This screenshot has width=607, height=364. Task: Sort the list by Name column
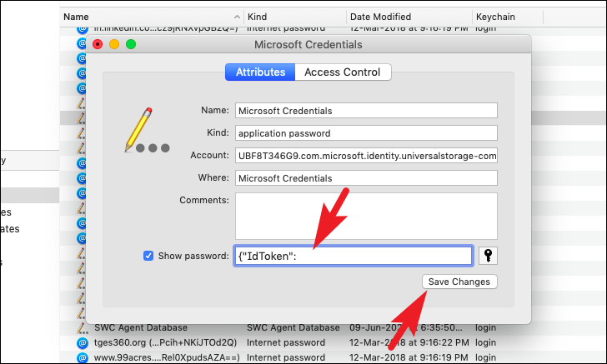click(x=152, y=17)
